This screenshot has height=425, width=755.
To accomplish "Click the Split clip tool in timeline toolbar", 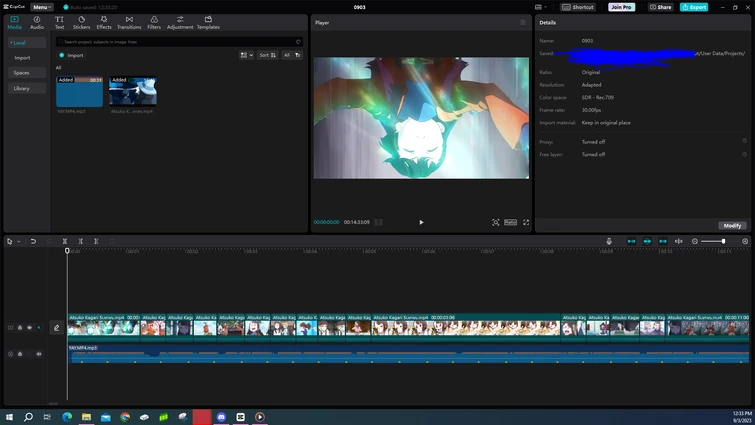I will [65, 241].
